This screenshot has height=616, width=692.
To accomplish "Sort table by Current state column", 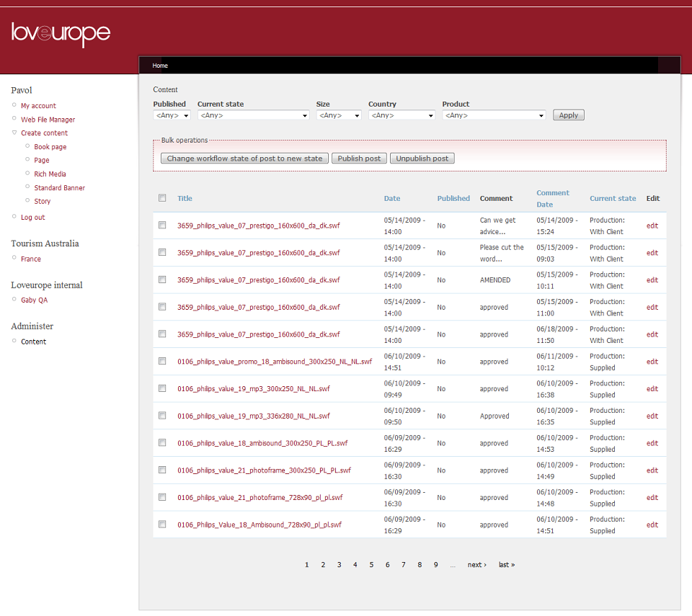I will pyautogui.click(x=613, y=199).
